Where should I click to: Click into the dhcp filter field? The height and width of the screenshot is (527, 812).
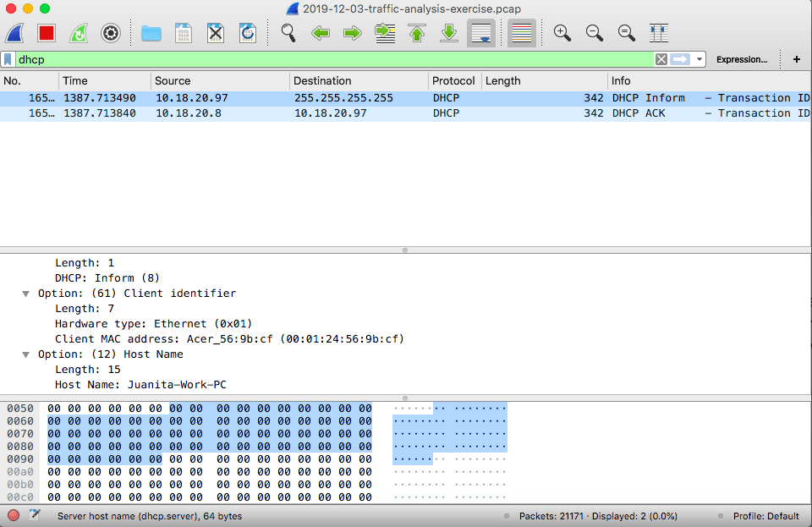[334, 59]
